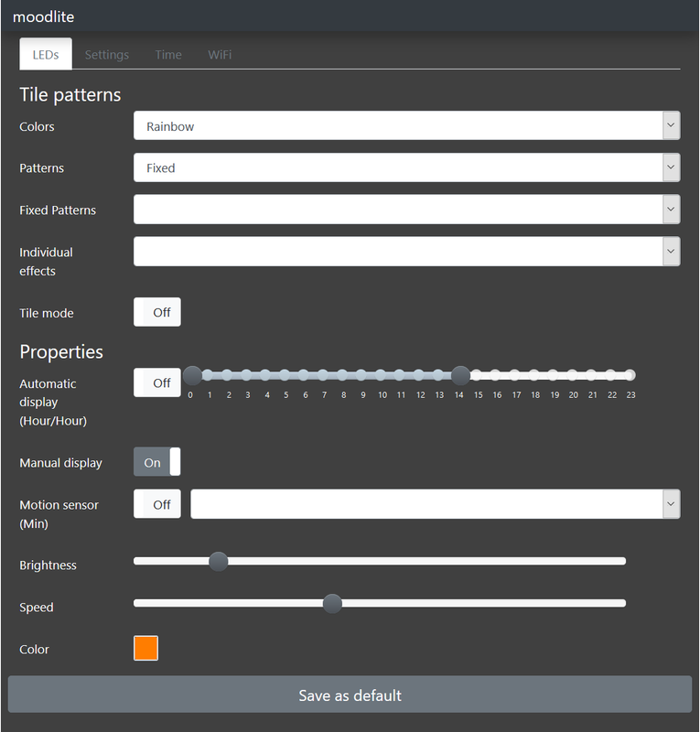The height and width of the screenshot is (732, 700).
Task: Click the Automatic display (Hour/Hour) label
Action: click(x=53, y=402)
